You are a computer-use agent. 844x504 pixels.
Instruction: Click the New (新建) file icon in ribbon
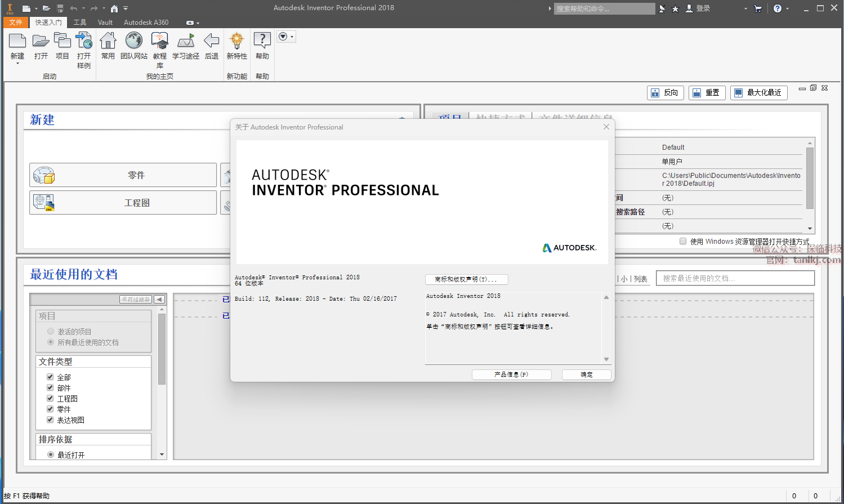click(17, 42)
